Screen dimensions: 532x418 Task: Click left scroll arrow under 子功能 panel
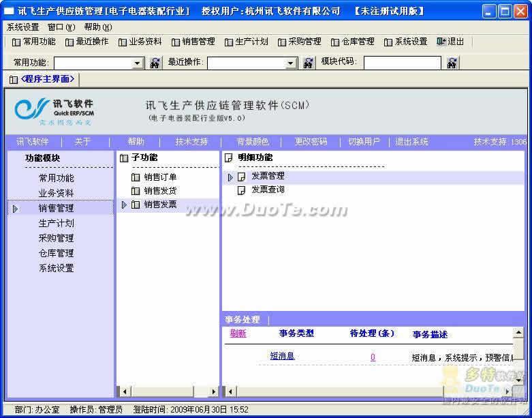coord(125,391)
